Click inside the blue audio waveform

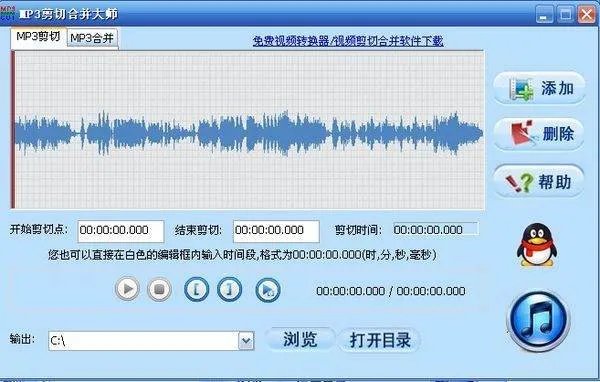point(249,133)
